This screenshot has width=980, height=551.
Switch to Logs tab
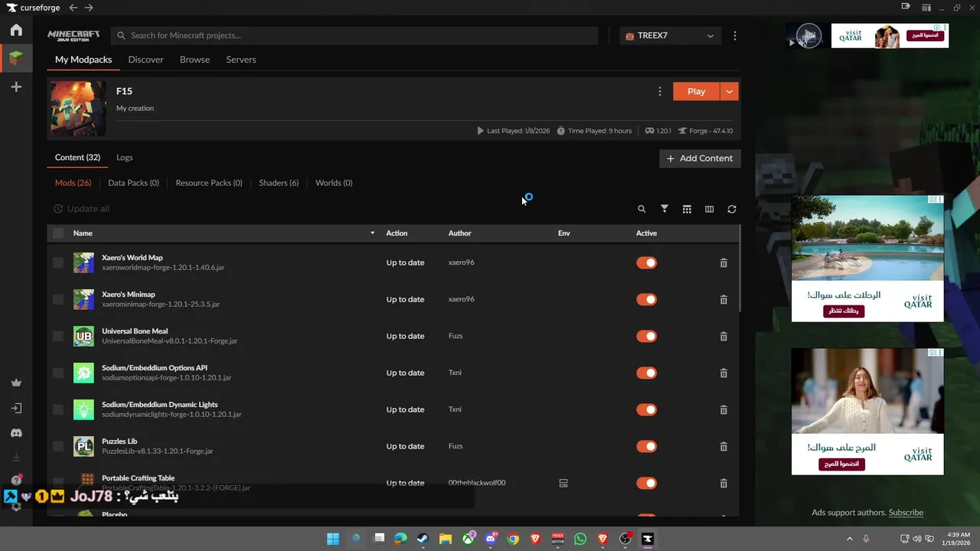(125, 158)
